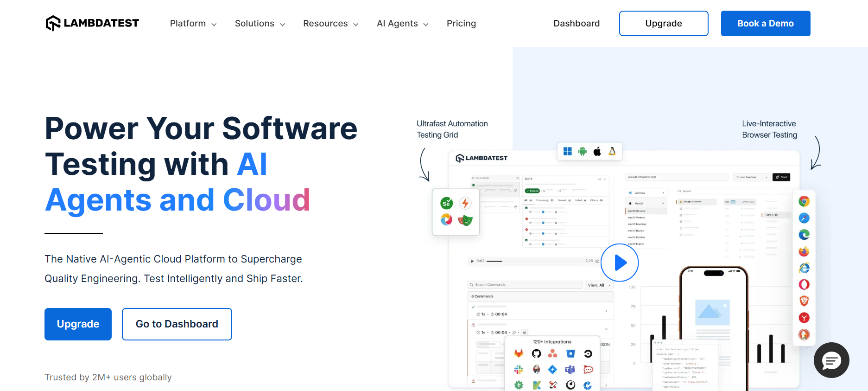Viewport: 868px width, 391px height.
Task: Click the "Power Your Software" headline
Action: [201, 128]
